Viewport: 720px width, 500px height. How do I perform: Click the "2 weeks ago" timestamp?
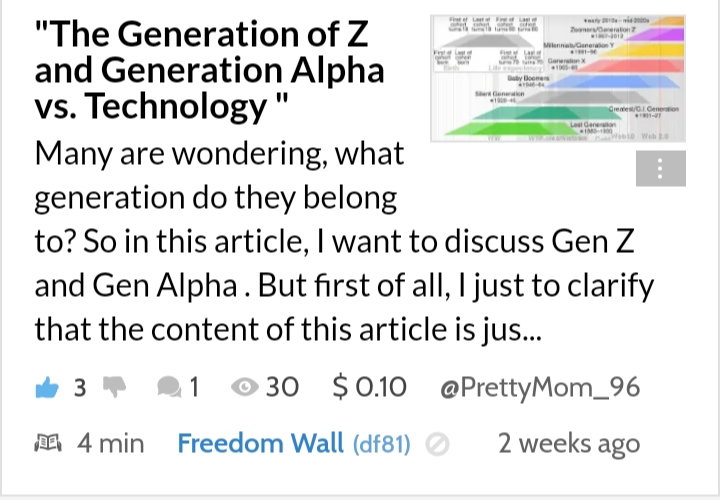[569, 444]
